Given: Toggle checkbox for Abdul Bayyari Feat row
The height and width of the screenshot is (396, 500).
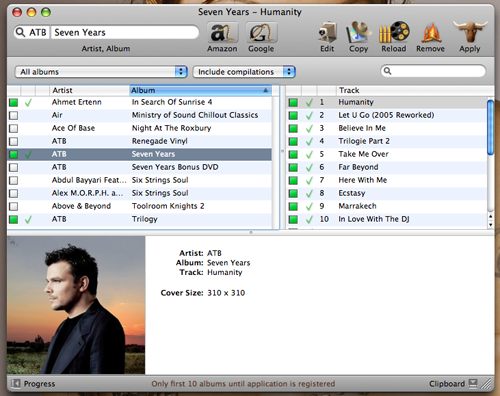Looking at the screenshot, I should pos(14,180).
